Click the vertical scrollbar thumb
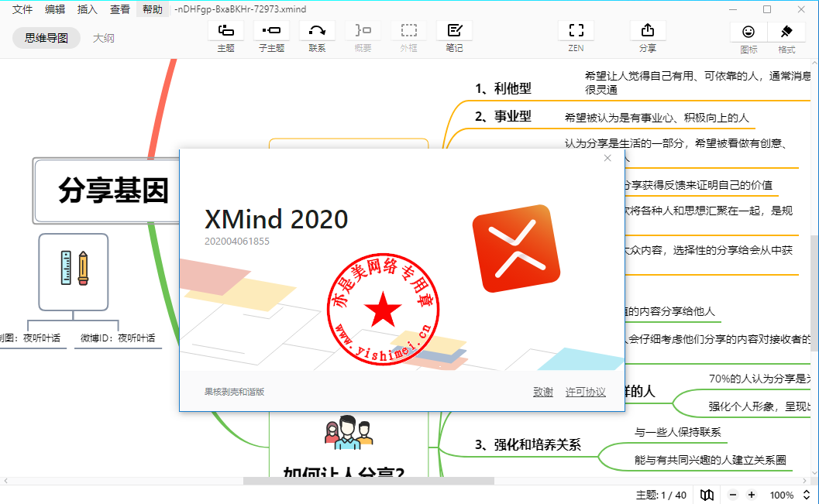 (814, 292)
